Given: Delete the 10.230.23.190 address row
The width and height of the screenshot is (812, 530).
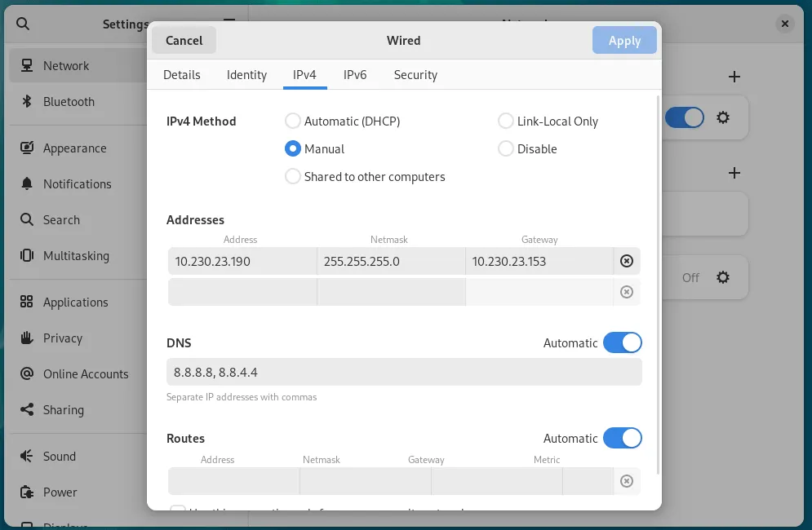Looking at the screenshot, I should tap(626, 261).
